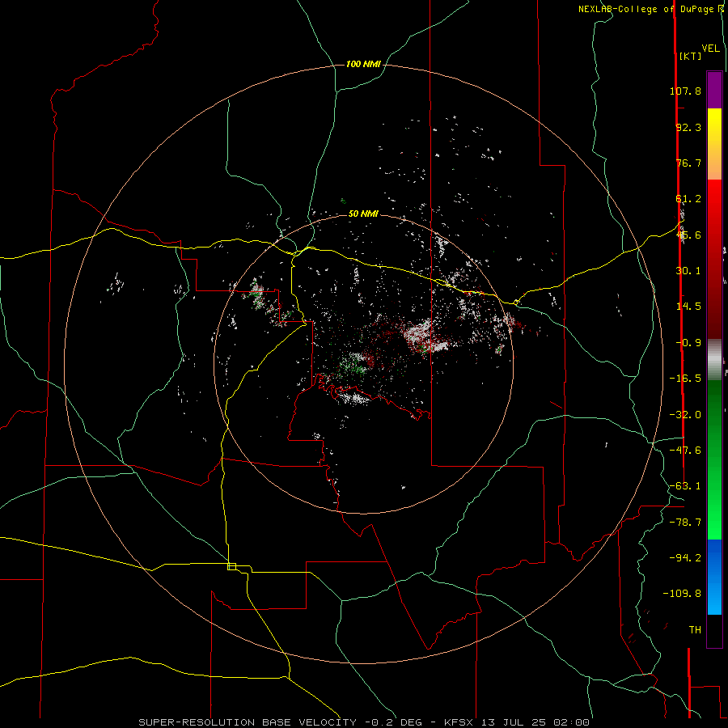Screen dimensions: 728x728
Task: Pick the black TH segment of the scale
Action: (x=714, y=631)
